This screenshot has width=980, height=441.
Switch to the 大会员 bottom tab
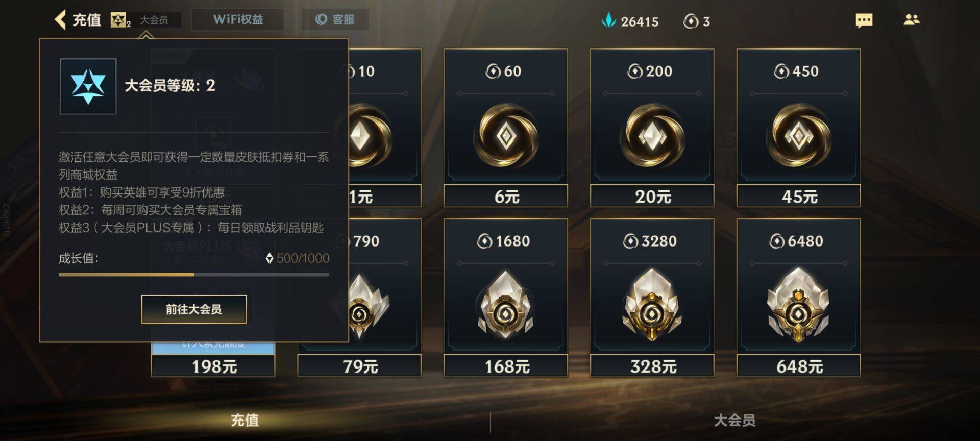click(x=734, y=420)
